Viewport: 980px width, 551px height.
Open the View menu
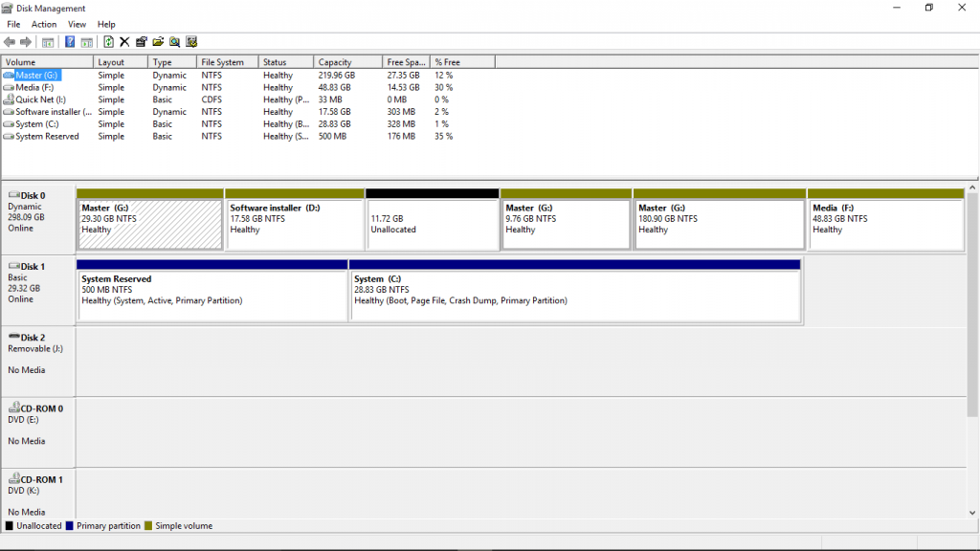pyautogui.click(x=77, y=24)
